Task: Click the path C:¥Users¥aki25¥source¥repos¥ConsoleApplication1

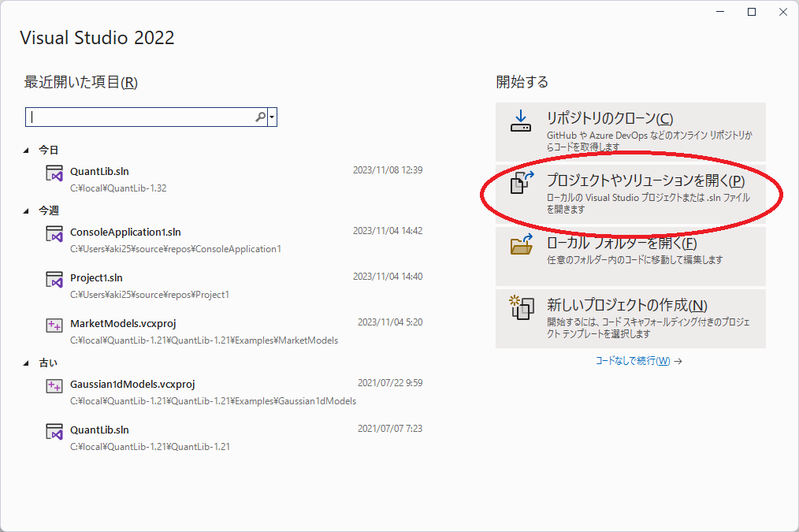Action: [x=175, y=249]
